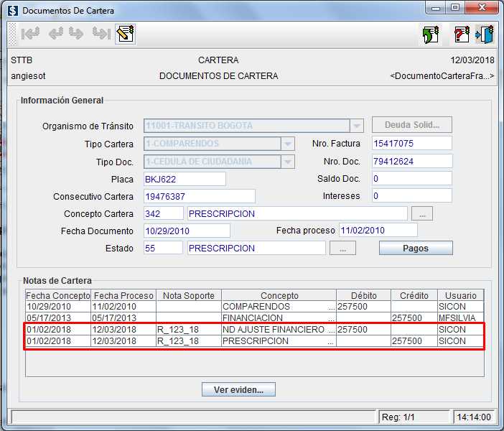Expand the Tipo Doc. dropdown

coord(287,162)
